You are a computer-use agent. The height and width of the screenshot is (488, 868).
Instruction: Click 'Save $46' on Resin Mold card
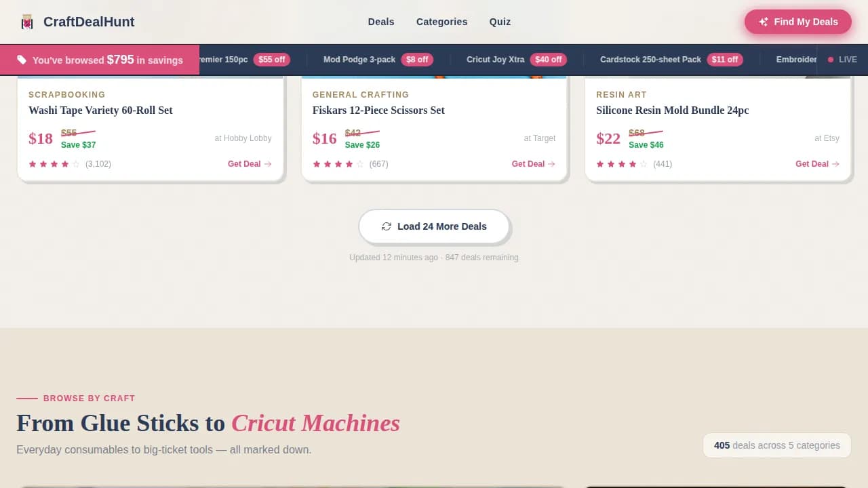coord(646,145)
